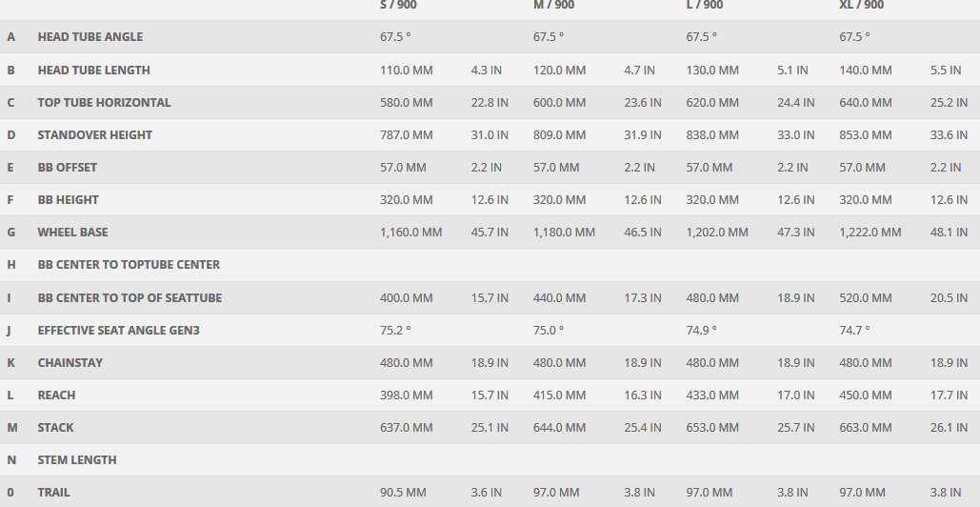Select the M / 900 column header
Image resolution: width=980 pixels, height=507 pixels.
click(553, 5)
